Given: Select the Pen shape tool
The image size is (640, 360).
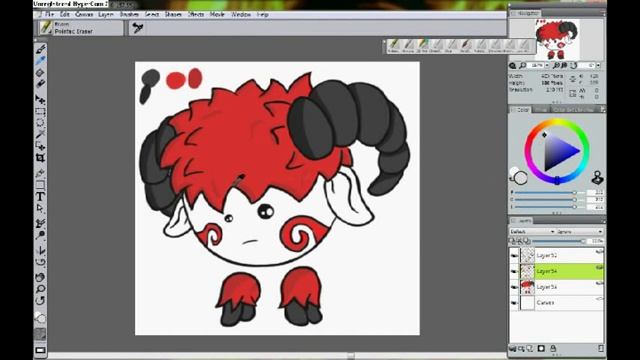Looking at the screenshot, I should point(40,173).
